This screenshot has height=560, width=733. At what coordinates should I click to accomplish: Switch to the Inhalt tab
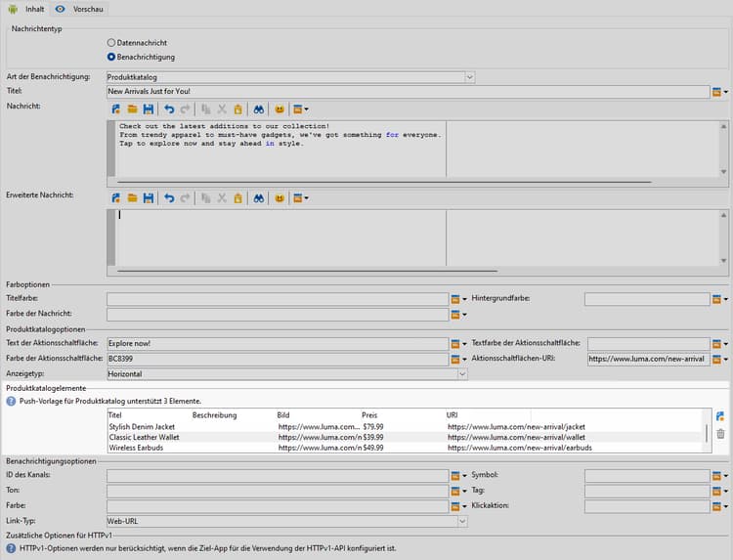pos(26,9)
